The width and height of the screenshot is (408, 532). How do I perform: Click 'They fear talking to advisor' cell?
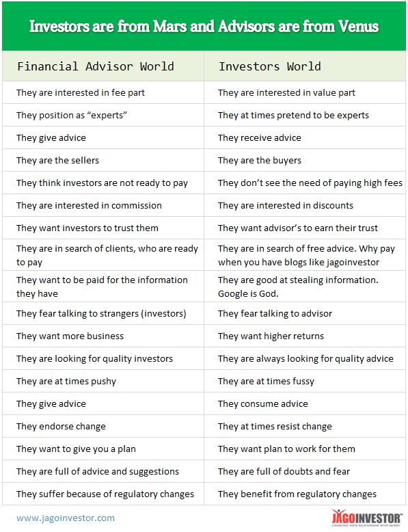[x=305, y=313]
